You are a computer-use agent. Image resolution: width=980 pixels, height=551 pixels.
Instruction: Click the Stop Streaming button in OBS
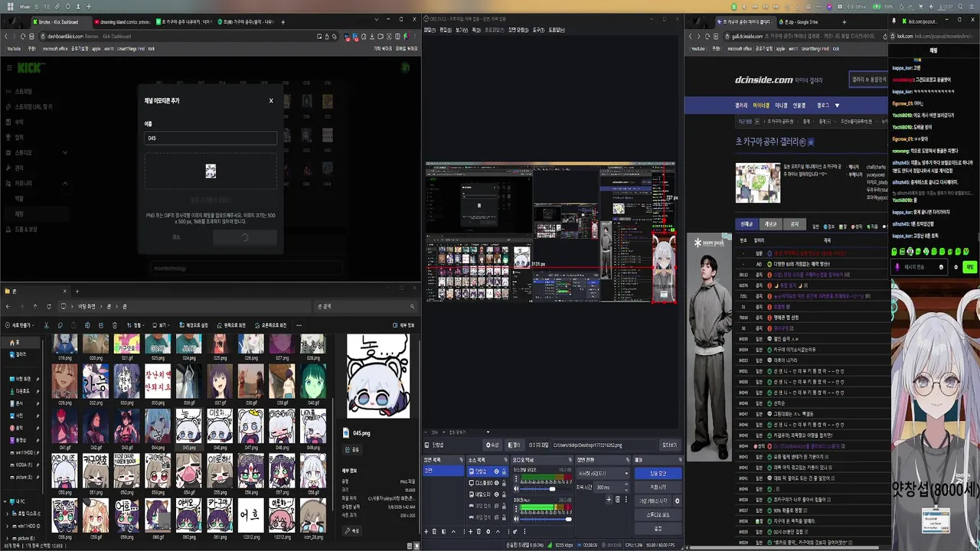[658, 474]
